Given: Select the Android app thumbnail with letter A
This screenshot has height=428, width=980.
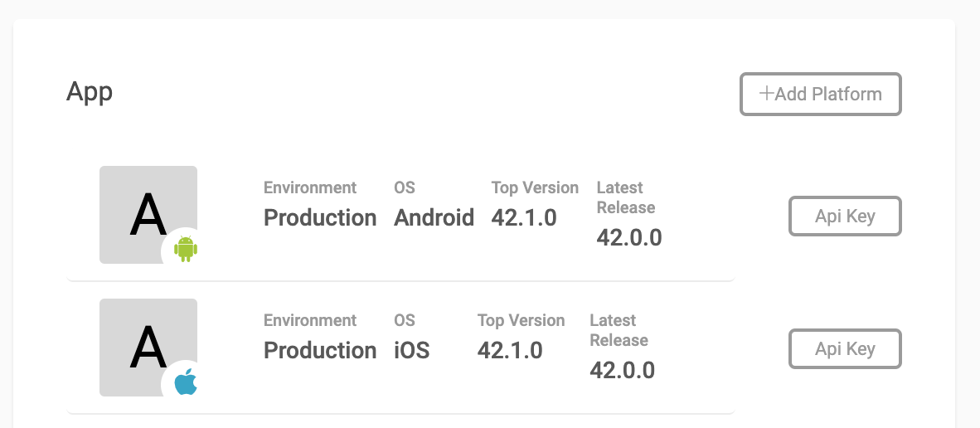Looking at the screenshot, I should 148,214.
